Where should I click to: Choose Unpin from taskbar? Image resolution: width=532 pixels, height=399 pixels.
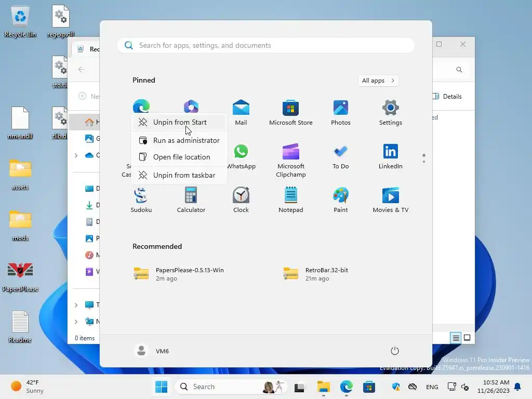(179, 176)
